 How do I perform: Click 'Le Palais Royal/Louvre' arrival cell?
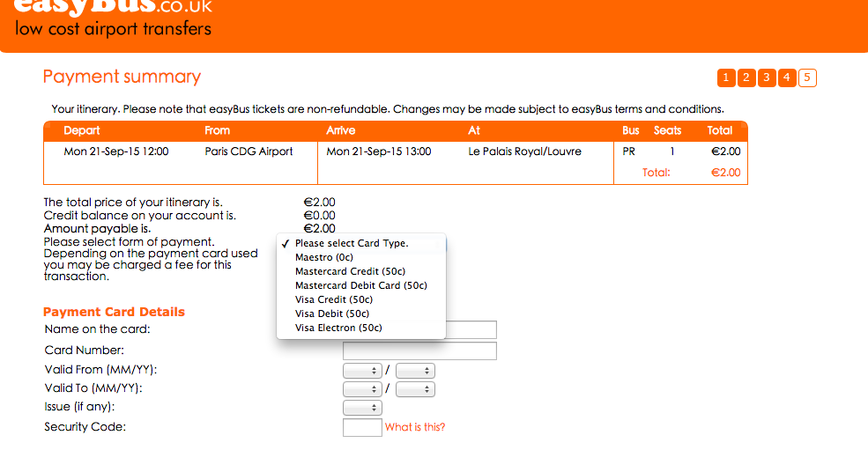(x=525, y=151)
